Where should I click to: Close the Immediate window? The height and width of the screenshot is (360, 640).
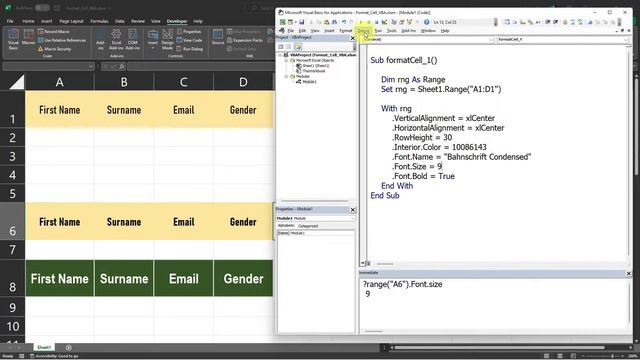click(629, 273)
